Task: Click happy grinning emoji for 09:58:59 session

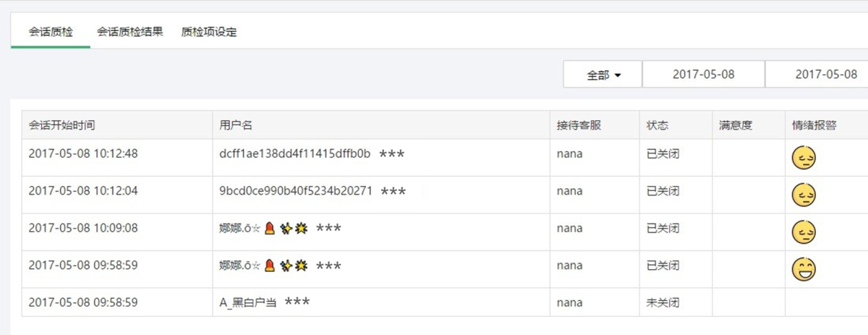Action: [804, 270]
